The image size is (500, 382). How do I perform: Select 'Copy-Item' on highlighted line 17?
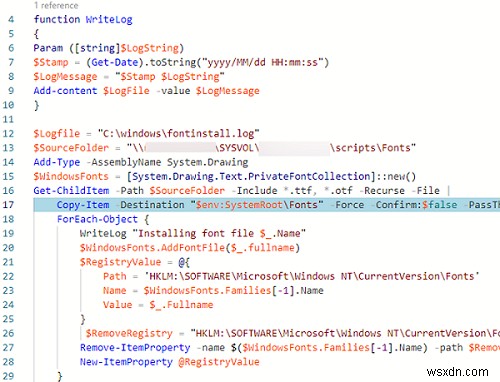tap(83, 205)
